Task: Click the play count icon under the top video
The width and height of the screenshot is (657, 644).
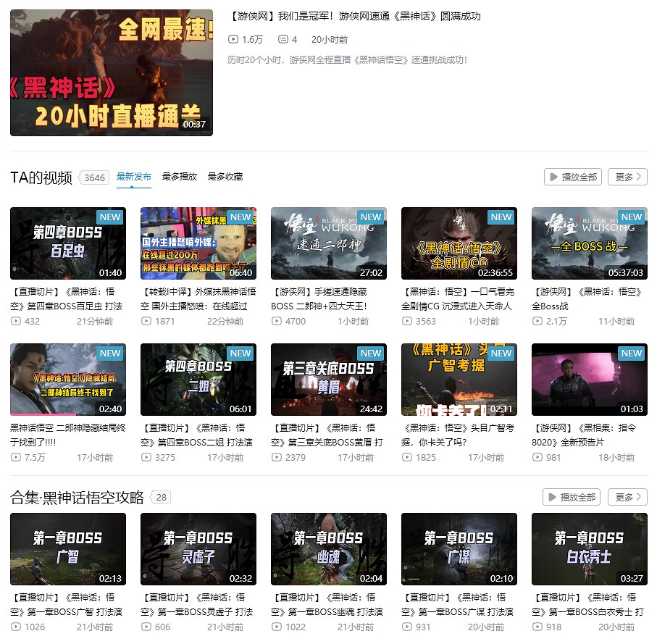Action: [x=233, y=41]
